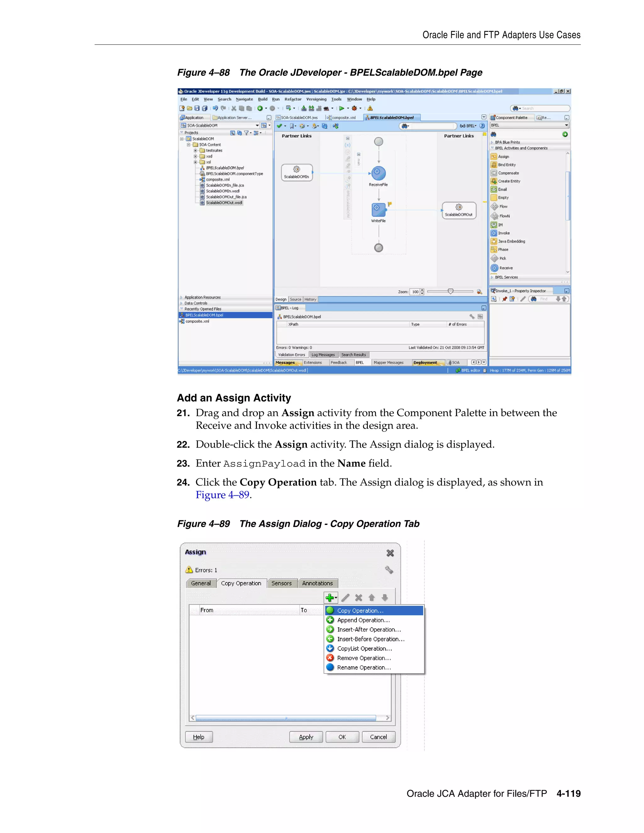This screenshot has width=644, height=833.
Task: Expand the Application Resources panel
Action: coord(182,297)
